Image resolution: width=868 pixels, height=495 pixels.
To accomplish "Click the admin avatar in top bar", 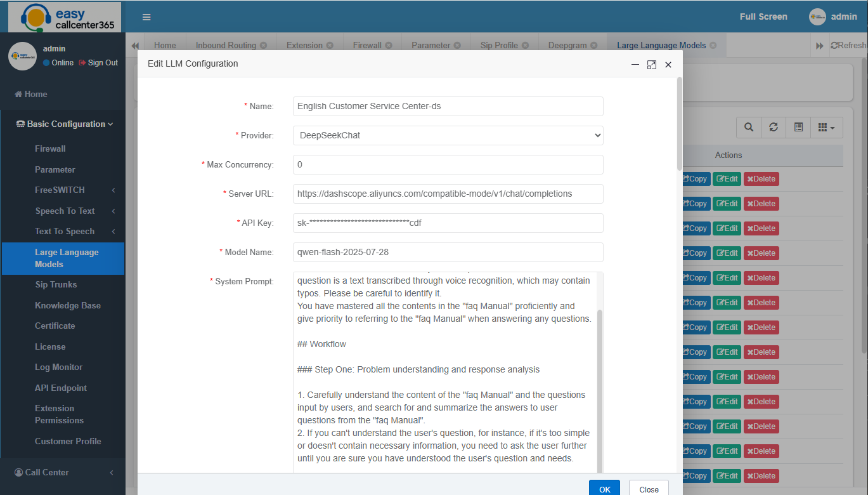I will [x=818, y=17].
